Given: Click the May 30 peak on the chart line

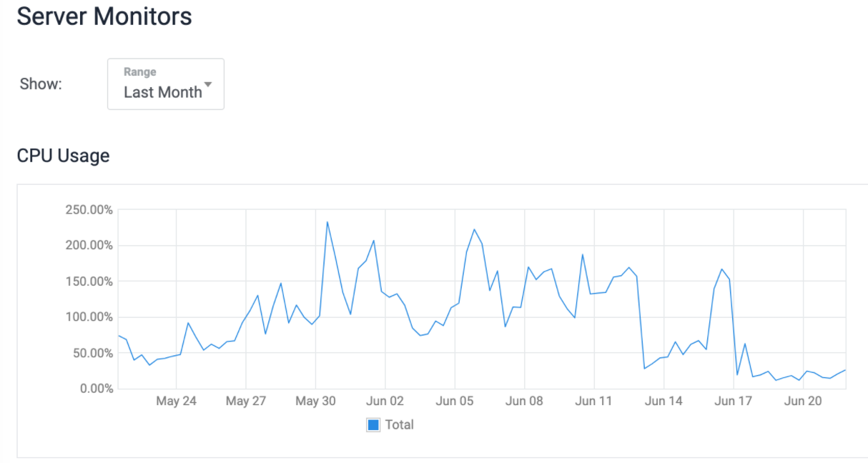Looking at the screenshot, I should point(327,221).
